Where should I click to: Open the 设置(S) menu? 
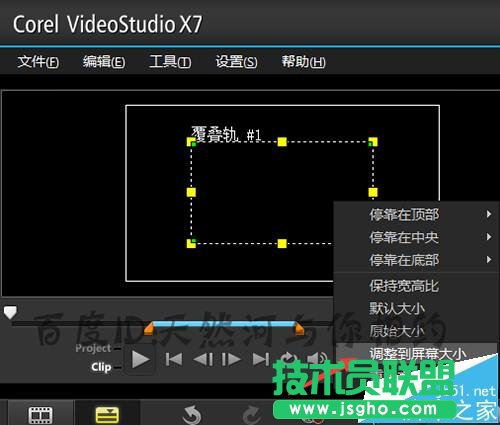[x=236, y=62]
